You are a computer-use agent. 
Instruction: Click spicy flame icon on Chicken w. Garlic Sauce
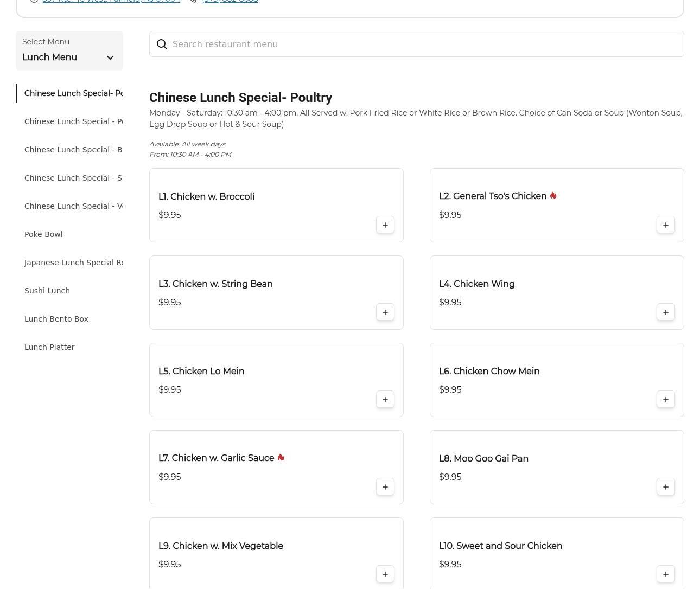(x=281, y=458)
